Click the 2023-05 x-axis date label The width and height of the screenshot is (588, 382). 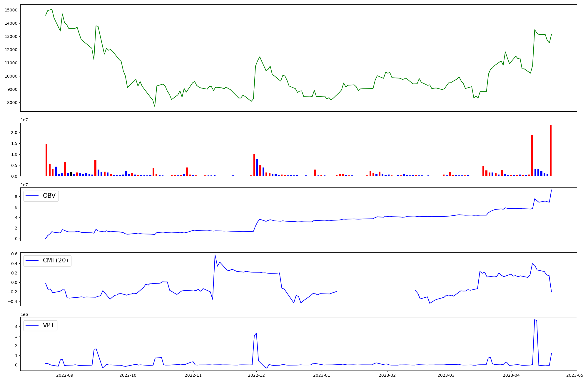pos(574,375)
